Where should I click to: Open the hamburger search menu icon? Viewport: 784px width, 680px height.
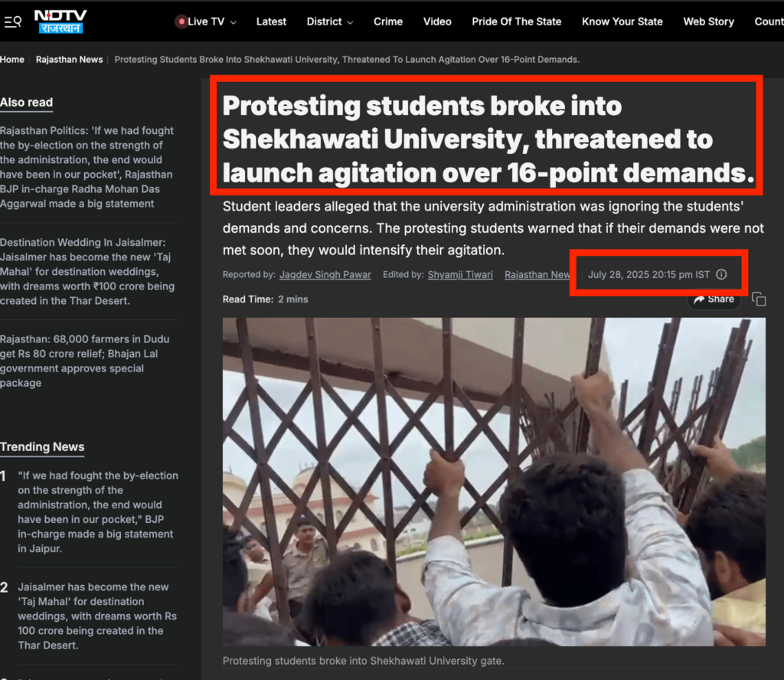point(12,21)
